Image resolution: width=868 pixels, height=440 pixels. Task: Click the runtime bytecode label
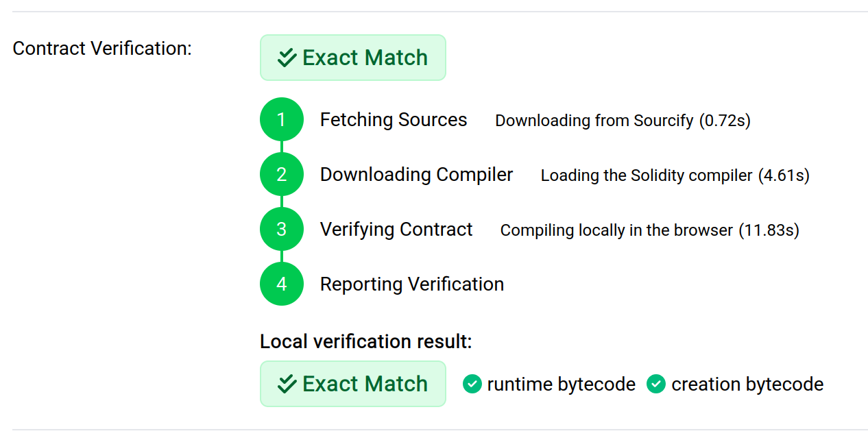(x=561, y=384)
